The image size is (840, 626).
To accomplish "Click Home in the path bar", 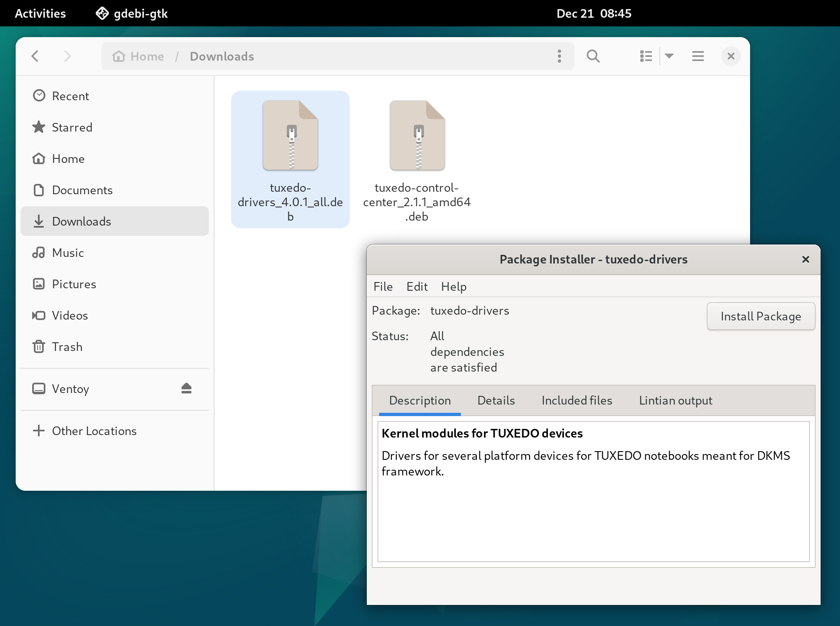I will (139, 56).
